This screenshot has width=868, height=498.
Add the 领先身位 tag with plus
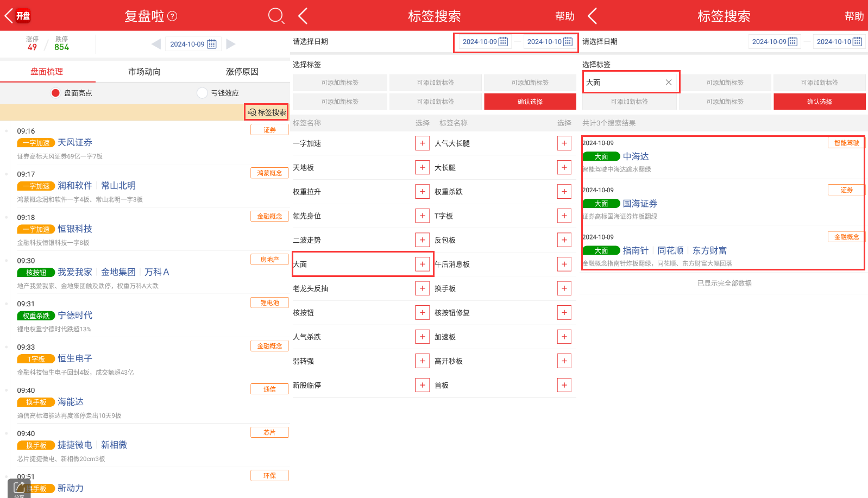pyautogui.click(x=423, y=216)
